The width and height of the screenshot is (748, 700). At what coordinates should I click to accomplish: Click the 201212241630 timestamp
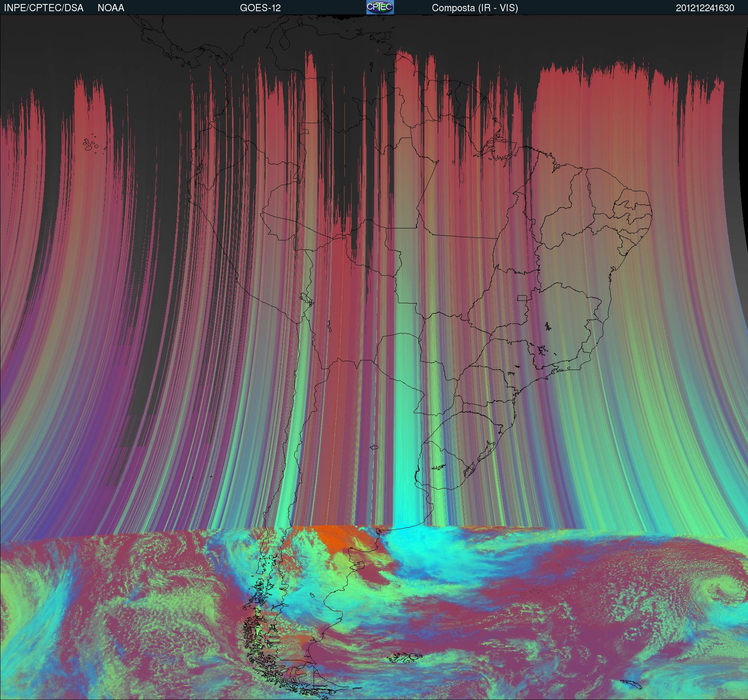705,8
